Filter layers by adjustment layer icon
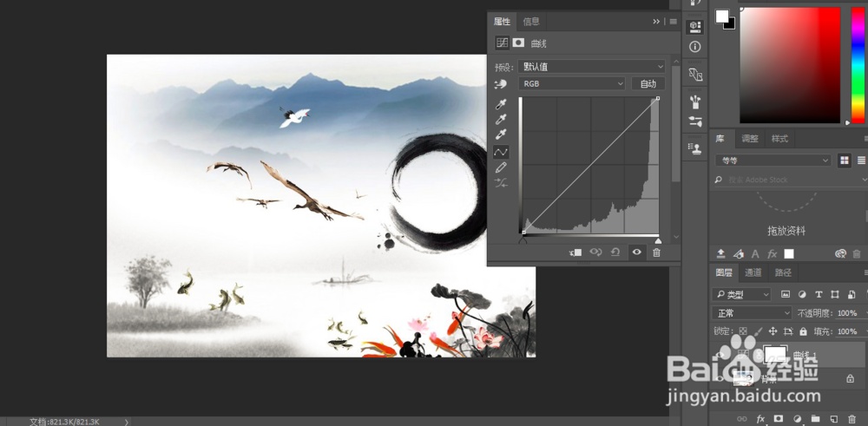868x426 pixels. (801, 294)
